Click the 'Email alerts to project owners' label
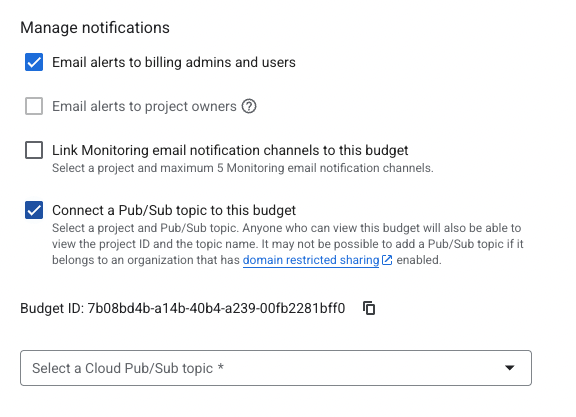Image resolution: width=576 pixels, height=417 pixels. point(144,107)
